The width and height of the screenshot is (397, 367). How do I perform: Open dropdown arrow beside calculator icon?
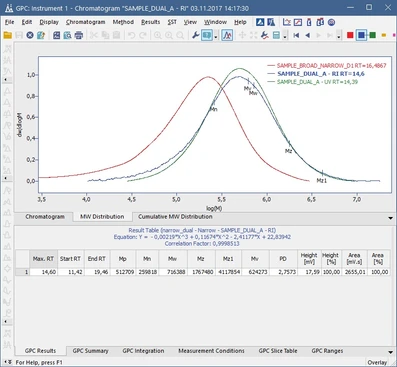click(x=285, y=36)
